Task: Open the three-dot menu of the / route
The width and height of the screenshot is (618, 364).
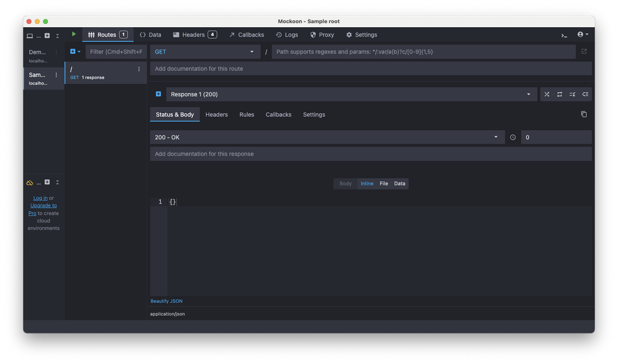Action: (x=139, y=69)
